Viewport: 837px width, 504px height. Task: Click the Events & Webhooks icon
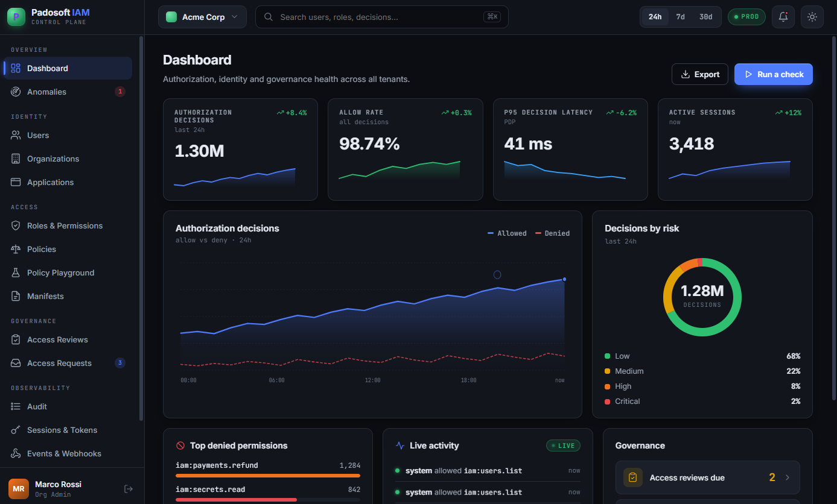16,453
